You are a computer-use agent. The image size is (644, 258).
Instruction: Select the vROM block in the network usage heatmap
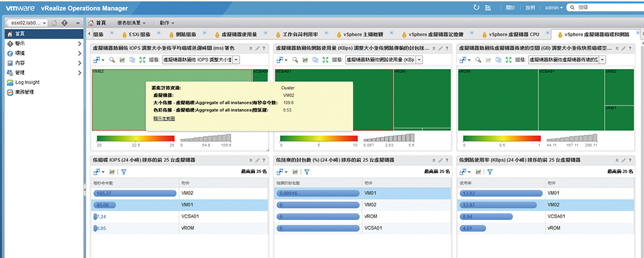coord(422,98)
